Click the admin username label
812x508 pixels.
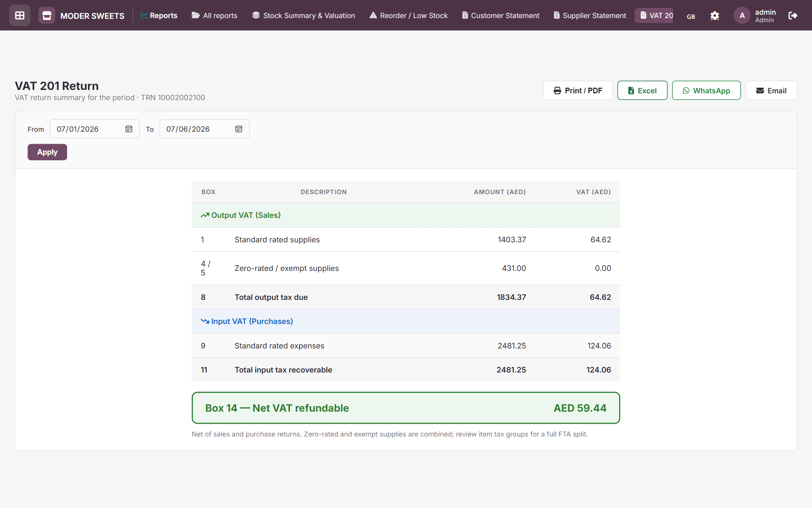765,12
